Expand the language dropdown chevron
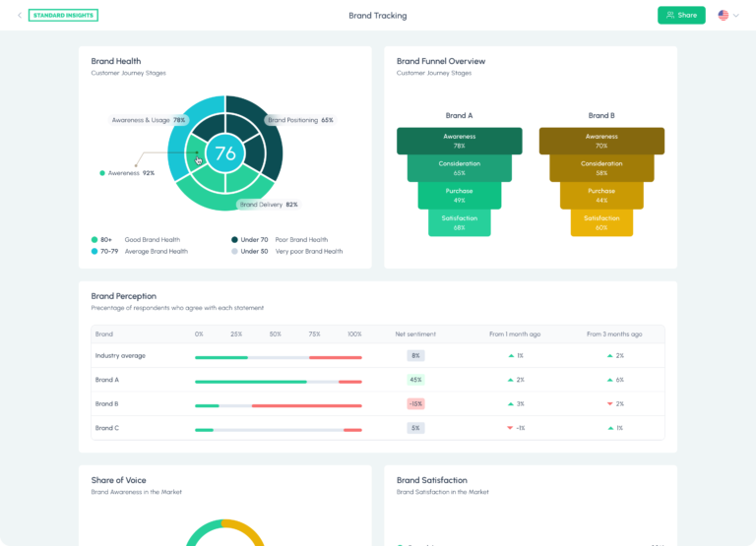Viewport: 756px width, 546px height. coord(735,16)
